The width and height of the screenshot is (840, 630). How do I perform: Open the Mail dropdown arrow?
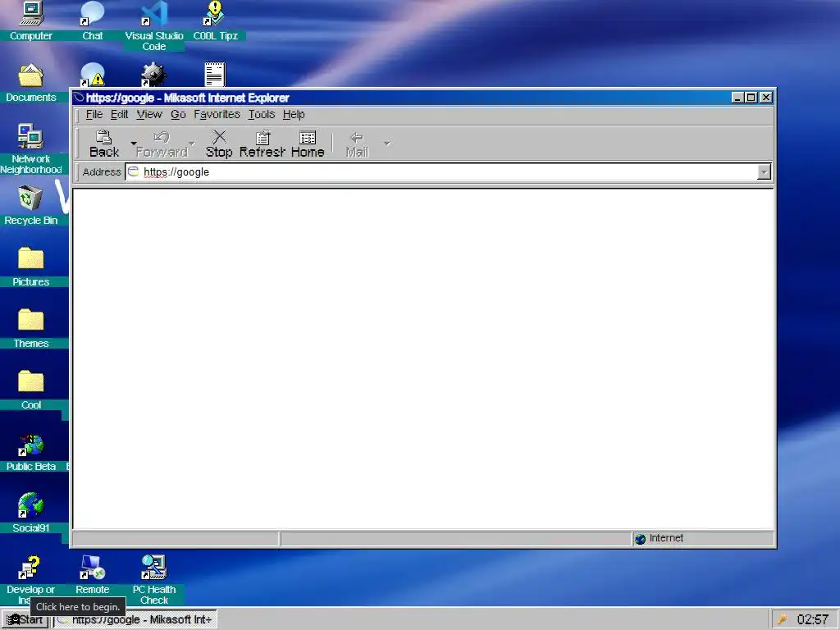(387, 144)
